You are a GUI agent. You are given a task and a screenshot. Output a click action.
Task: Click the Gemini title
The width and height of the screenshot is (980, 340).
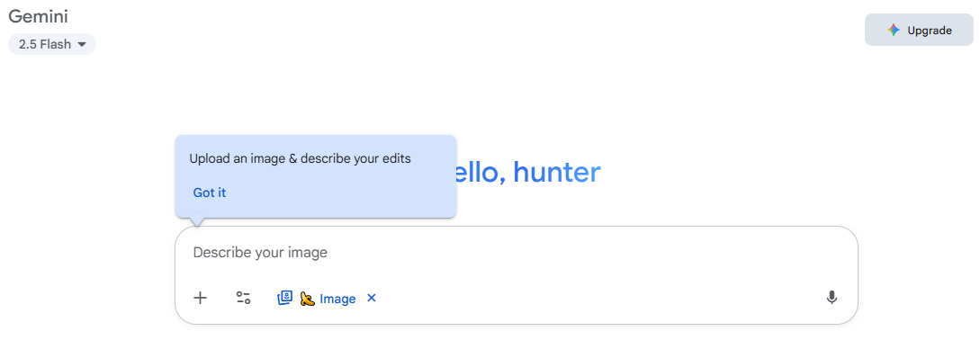pos(38,17)
